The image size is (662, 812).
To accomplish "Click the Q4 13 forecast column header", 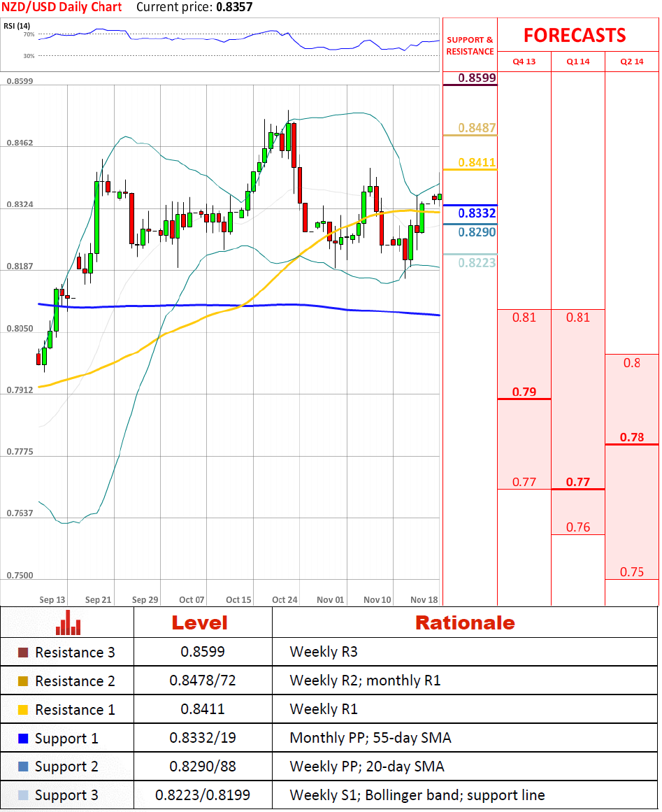I will tap(524, 62).
